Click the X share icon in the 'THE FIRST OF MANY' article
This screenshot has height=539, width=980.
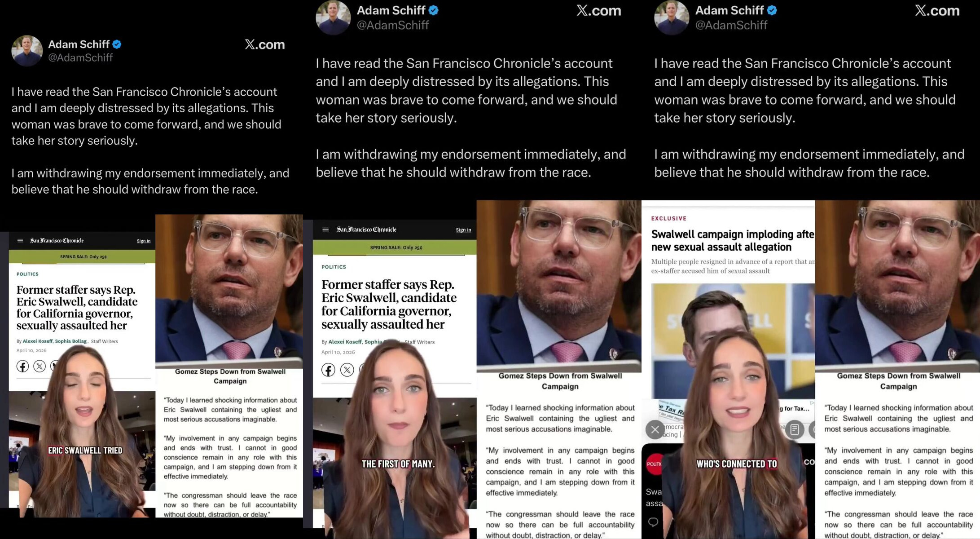(347, 370)
